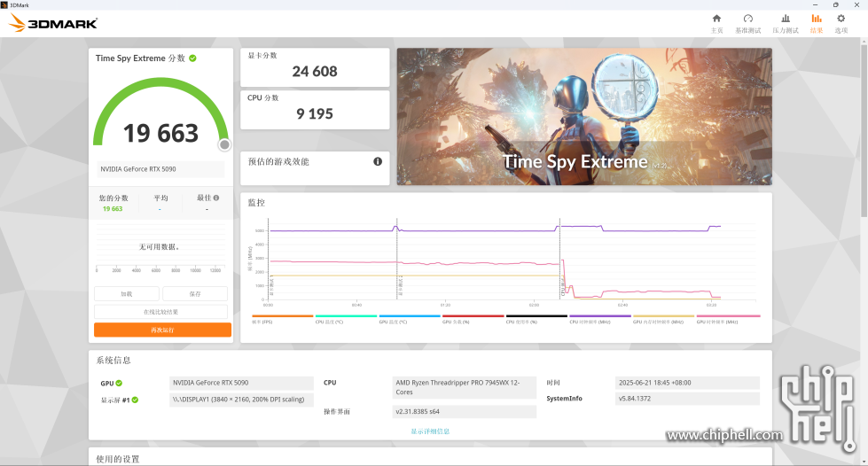Toggle CPU 时钟频率 purple legend series

pos(599,319)
